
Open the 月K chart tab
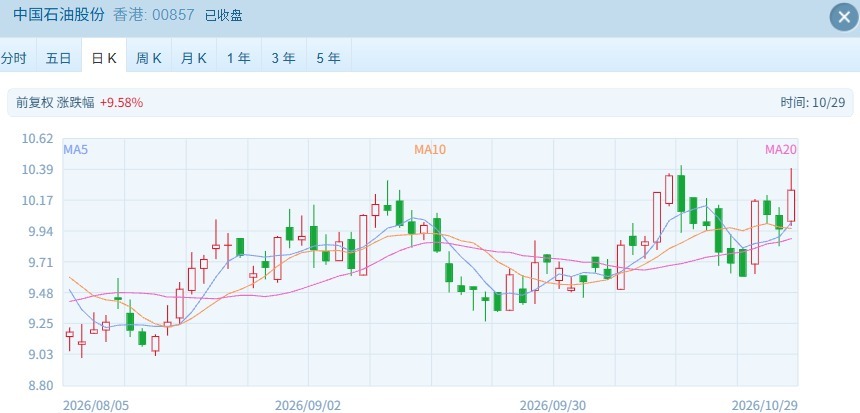194,58
